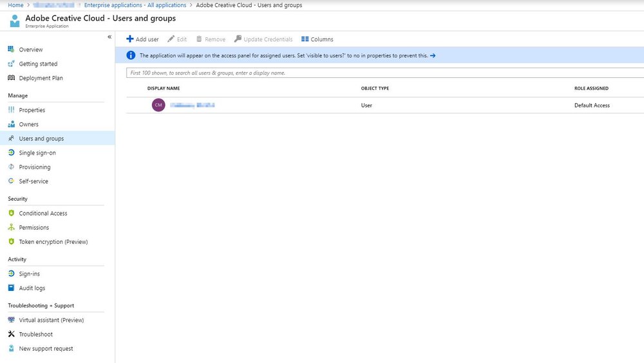Screen dimensions: 644x363
Task: Click the Columns grid icon
Action: click(305, 39)
